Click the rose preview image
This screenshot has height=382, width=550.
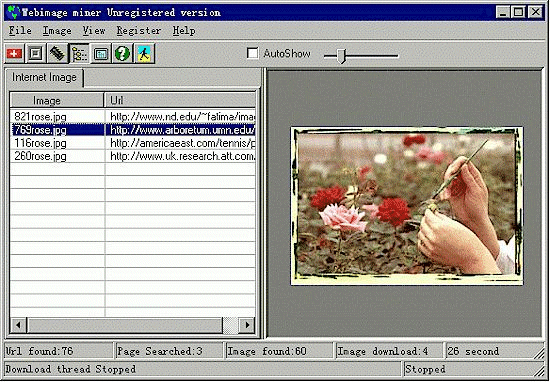(x=407, y=206)
